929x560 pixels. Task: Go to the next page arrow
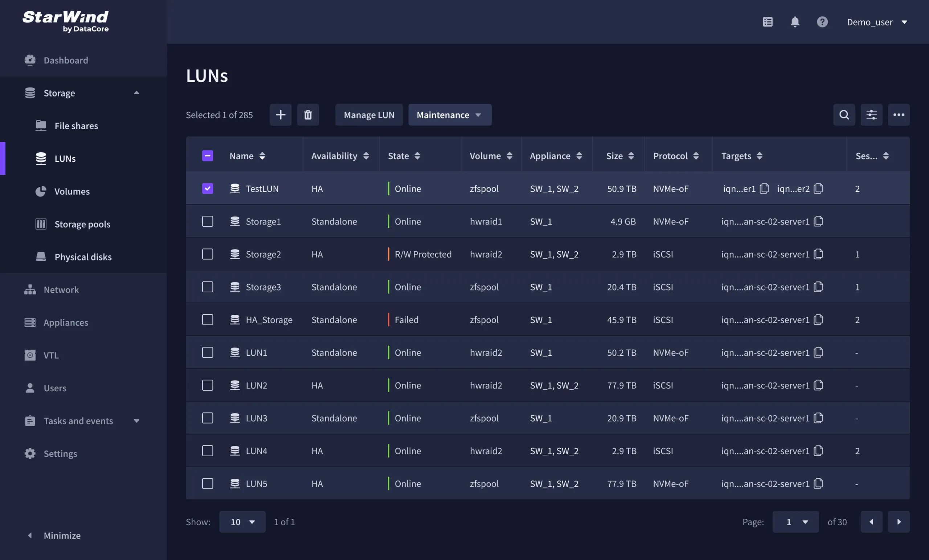(899, 522)
